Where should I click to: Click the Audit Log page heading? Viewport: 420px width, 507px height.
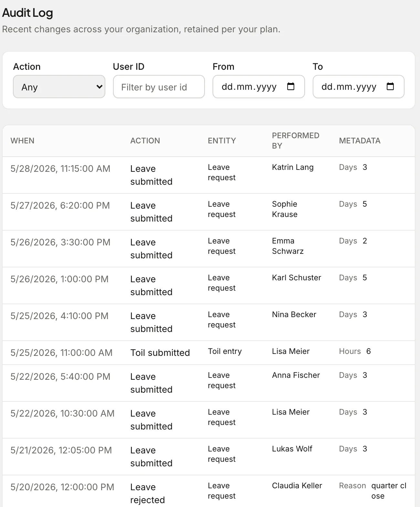27,13
